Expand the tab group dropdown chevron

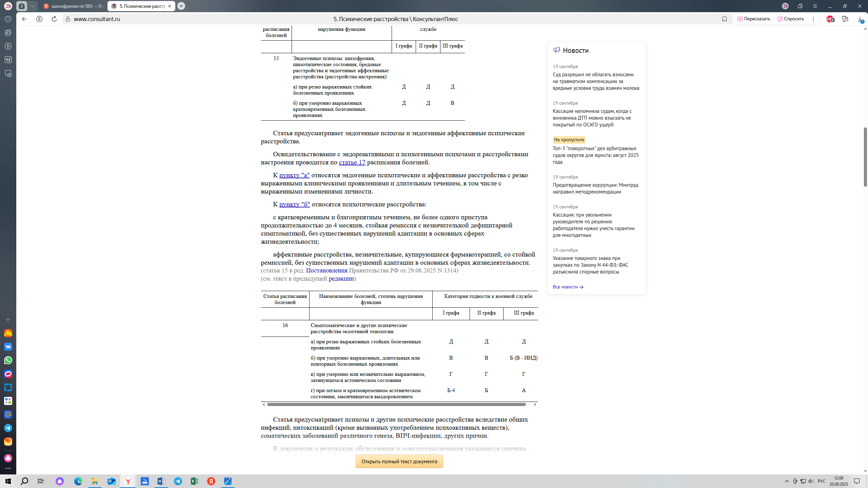(33, 6)
